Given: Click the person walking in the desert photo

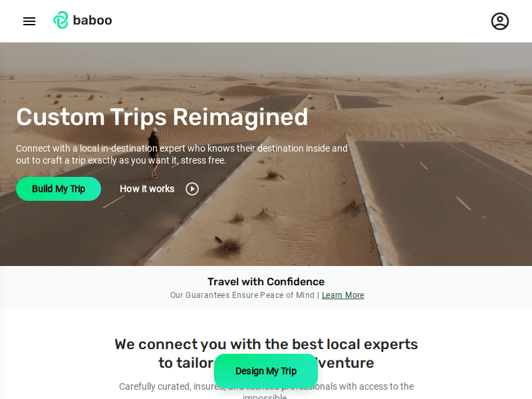Looking at the screenshot, I should pos(154,152).
